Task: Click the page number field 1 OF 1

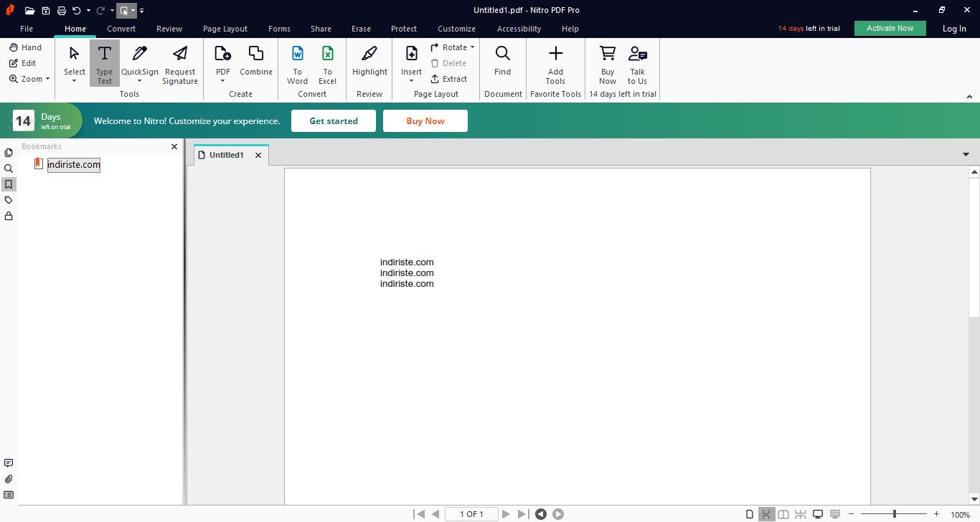Action: click(x=471, y=514)
